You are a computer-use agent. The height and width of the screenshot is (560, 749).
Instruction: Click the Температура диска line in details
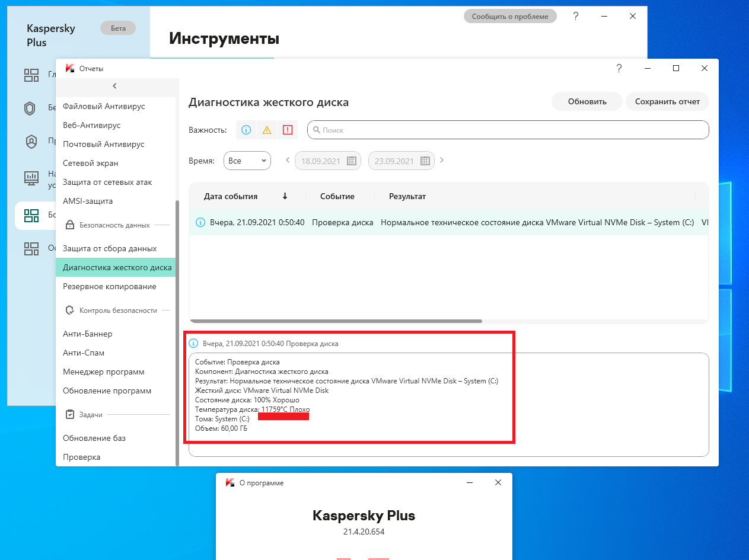tap(253, 409)
